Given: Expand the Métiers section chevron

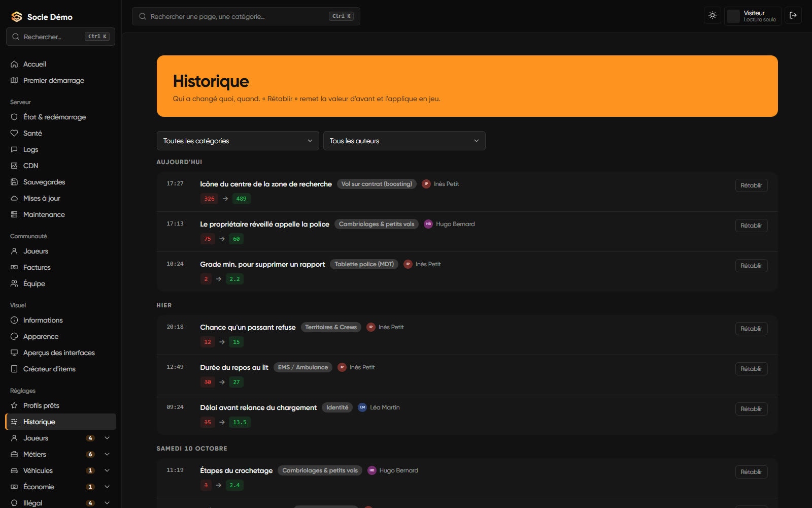Looking at the screenshot, I should click(x=107, y=454).
